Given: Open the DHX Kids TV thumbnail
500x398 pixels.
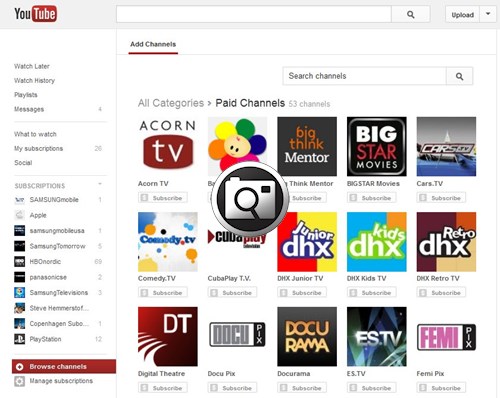Looking at the screenshot, I should [x=377, y=242].
